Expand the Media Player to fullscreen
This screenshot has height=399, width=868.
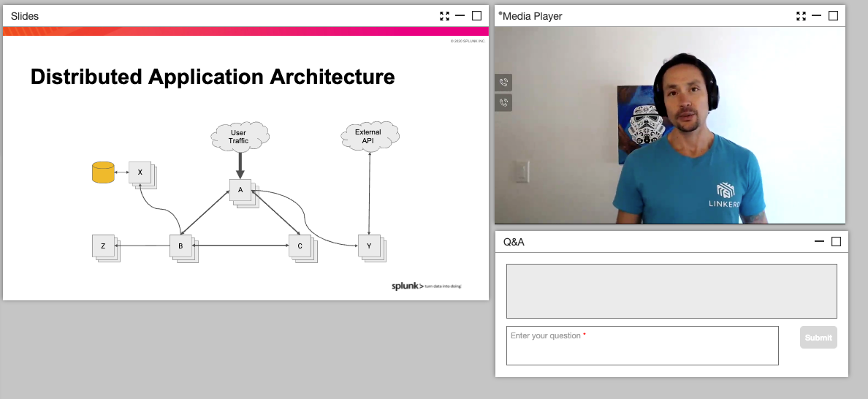[801, 16]
